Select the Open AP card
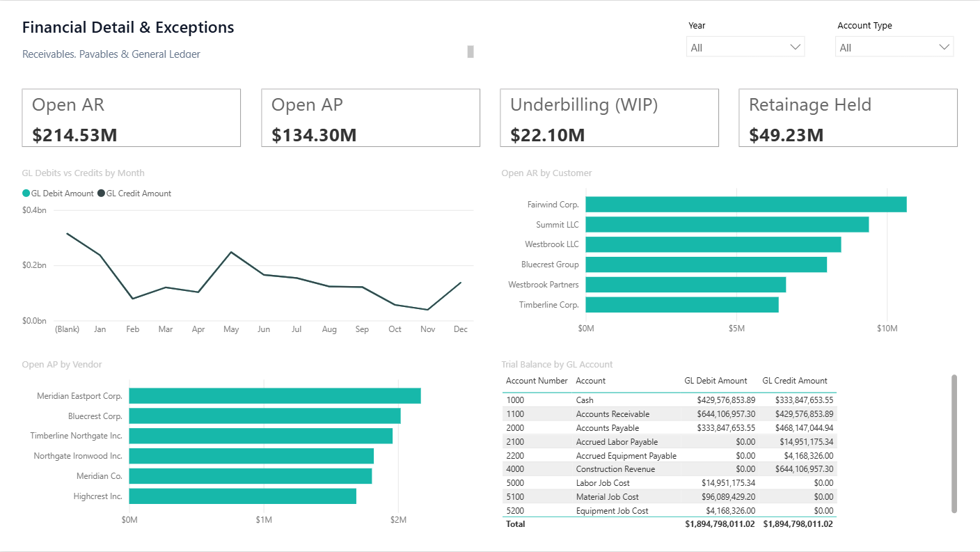980x552 pixels. click(x=370, y=118)
